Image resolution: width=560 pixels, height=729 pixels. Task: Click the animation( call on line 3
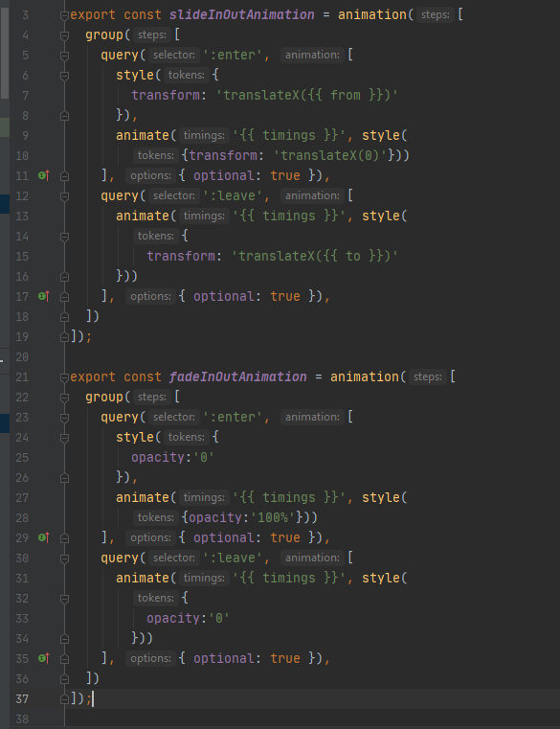[376, 15]
